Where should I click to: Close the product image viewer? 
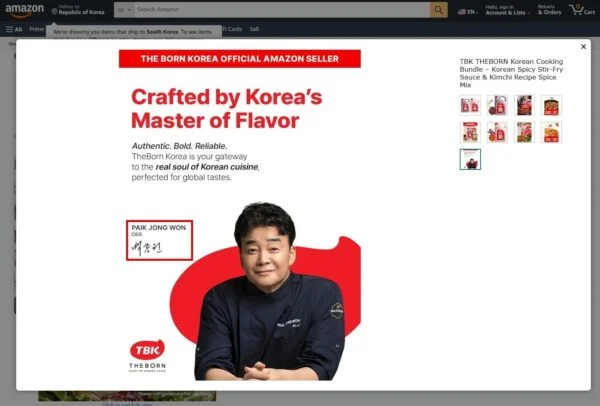pyautogui.click(x=583, y=47)
